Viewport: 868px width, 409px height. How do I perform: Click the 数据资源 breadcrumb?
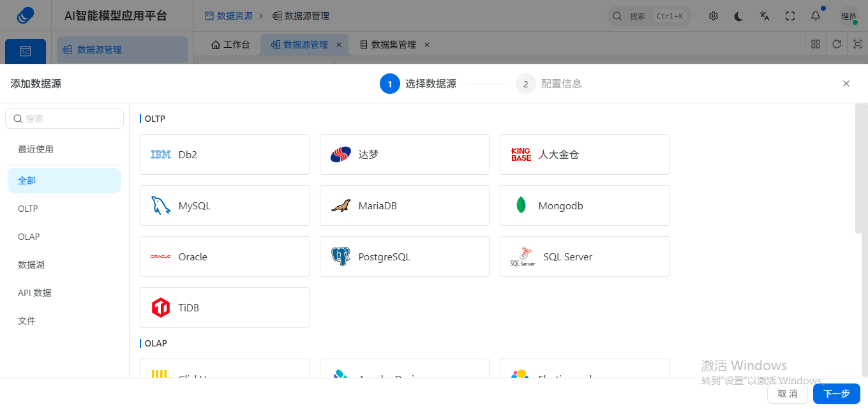click(x=228, y=16)
